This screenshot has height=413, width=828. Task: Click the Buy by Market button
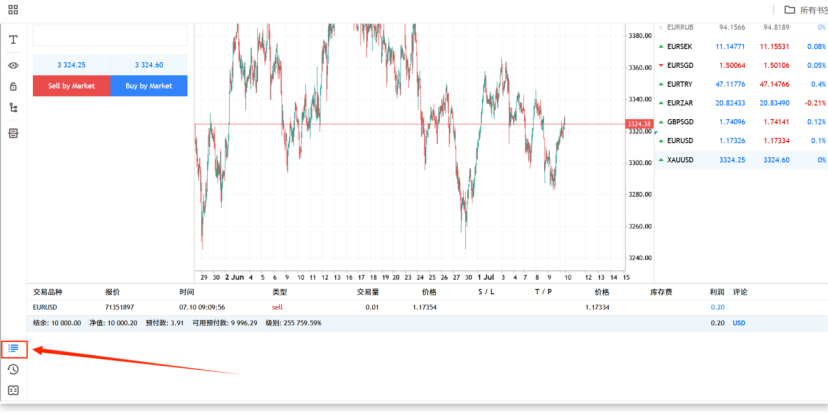pos(149,86)
